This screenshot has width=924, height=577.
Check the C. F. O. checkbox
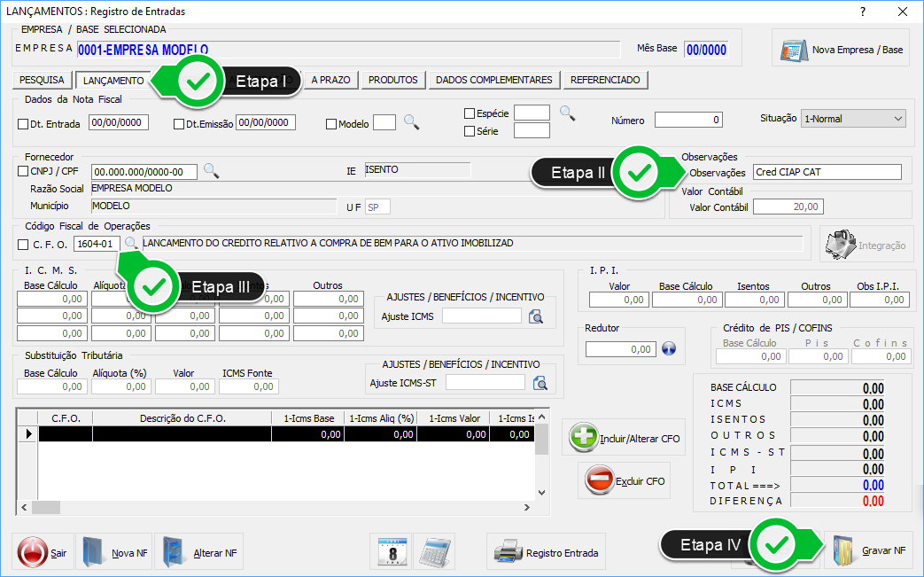point(23,244)
